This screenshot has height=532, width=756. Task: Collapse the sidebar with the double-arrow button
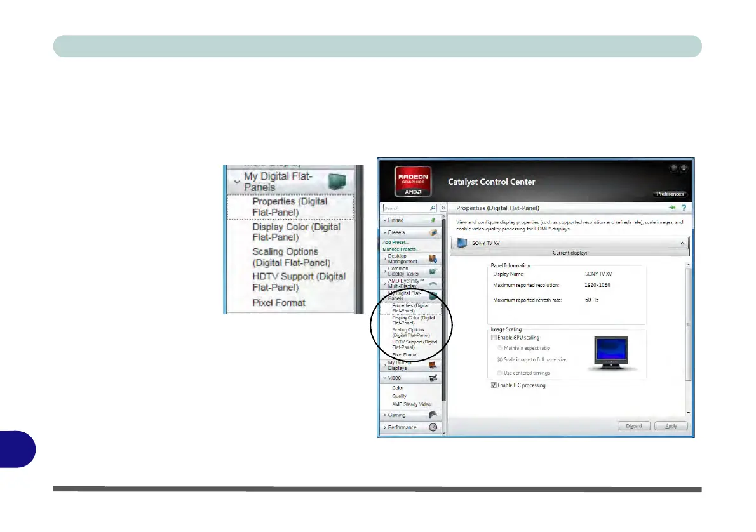(443, 208)
